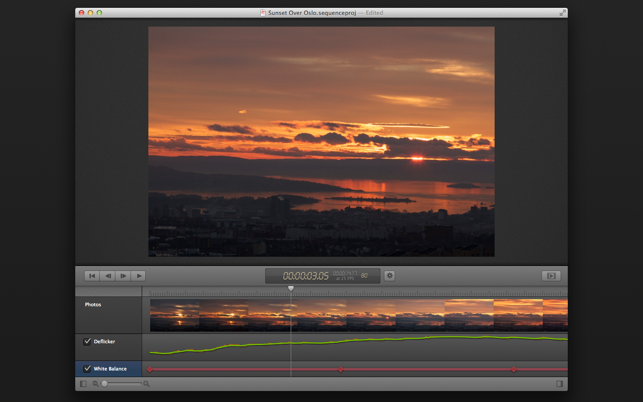Step back one frame
The width and height of the screenshot is (643, 402).
click(x=107, y=276)
